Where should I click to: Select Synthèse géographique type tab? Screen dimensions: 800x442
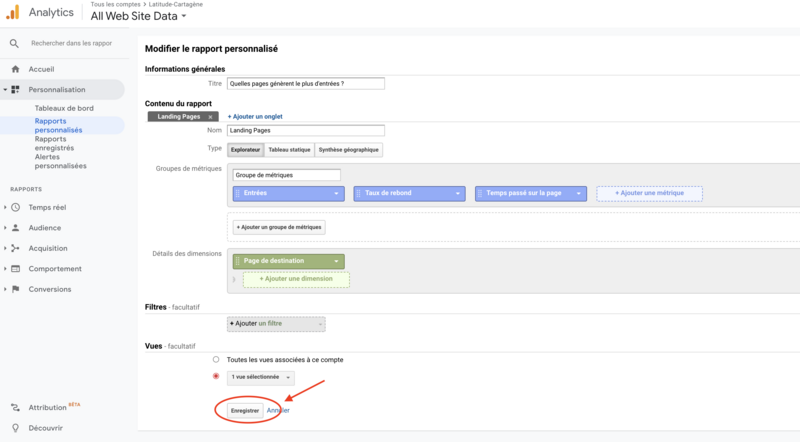pyautogui.click(x=348, y=150)
